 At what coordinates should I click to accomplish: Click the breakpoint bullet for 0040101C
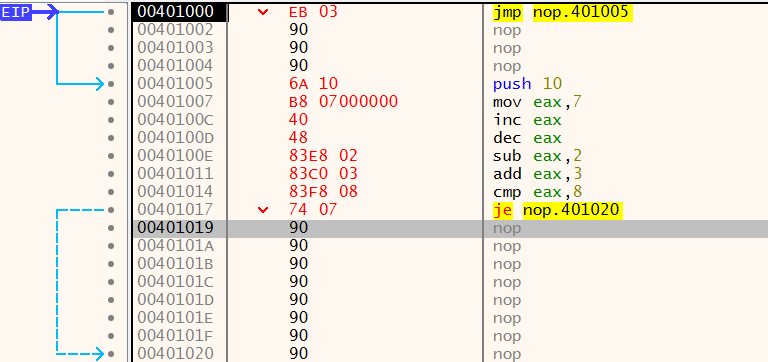pos(111,282)
